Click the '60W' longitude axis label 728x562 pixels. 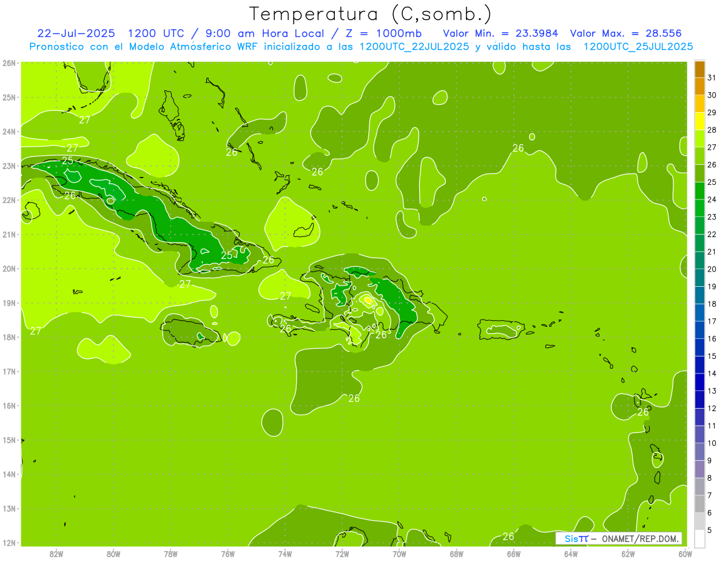685,554
